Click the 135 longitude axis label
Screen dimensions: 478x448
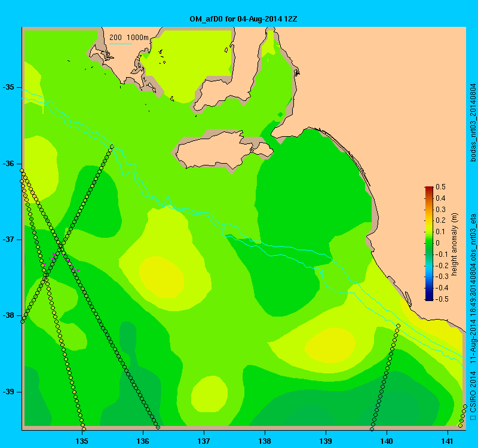coord(82,441)
